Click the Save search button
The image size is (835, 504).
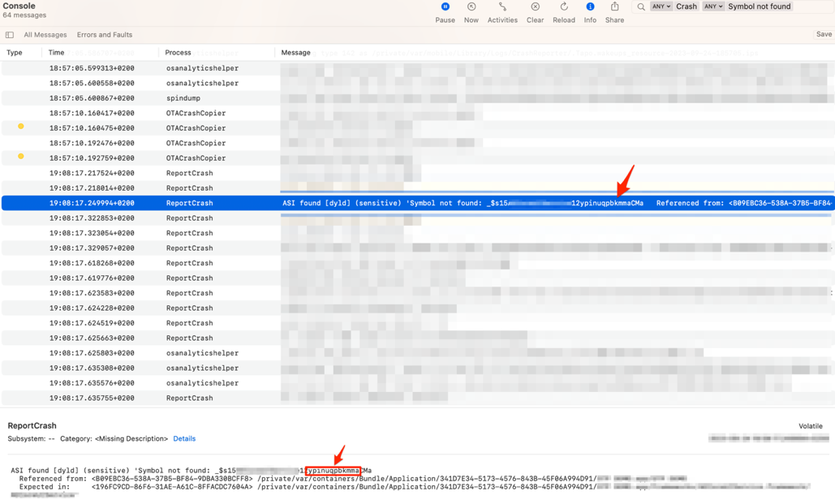tap(824, 34)
